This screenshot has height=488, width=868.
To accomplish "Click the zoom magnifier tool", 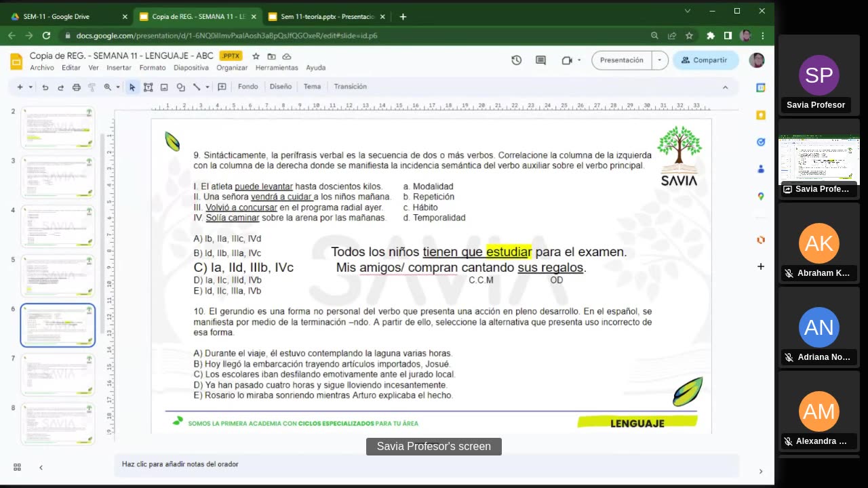I will [107, 87].
